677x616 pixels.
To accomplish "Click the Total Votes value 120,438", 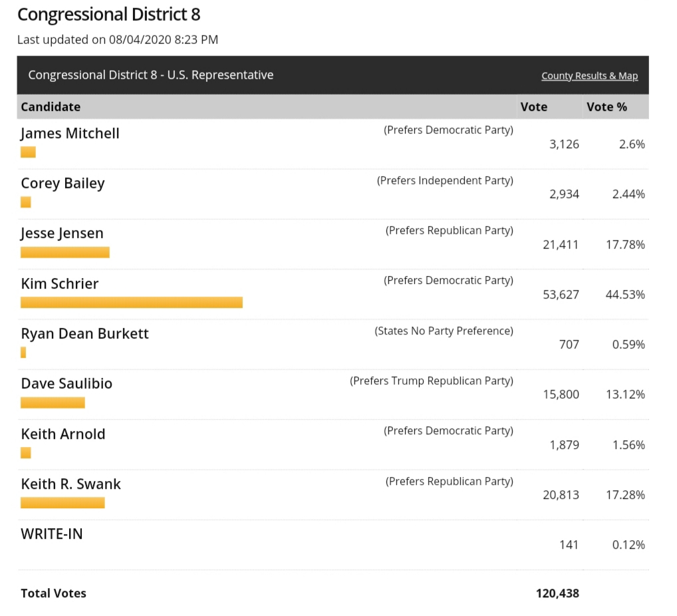I will pyautogui.click(x=557, y=593).
